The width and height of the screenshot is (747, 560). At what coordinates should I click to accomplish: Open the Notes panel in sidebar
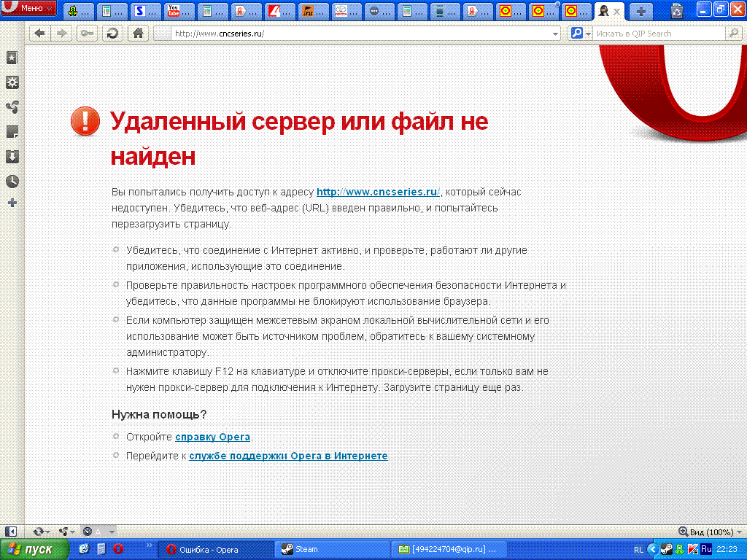pos(12,132)
